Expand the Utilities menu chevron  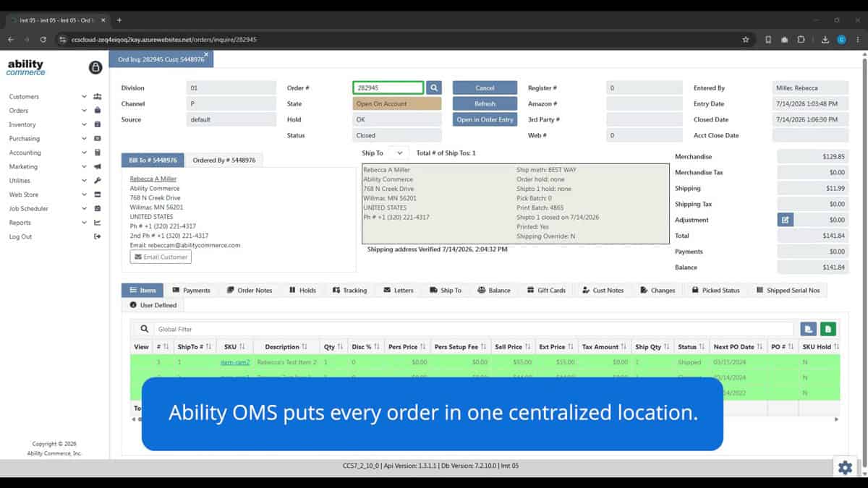[84, 181]
